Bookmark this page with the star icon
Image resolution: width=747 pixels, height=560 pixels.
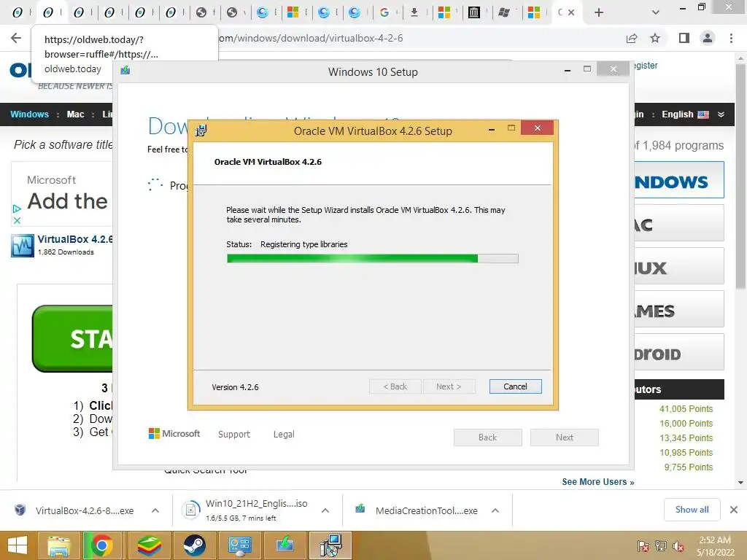pyautogui.click(x=656, y=38)
